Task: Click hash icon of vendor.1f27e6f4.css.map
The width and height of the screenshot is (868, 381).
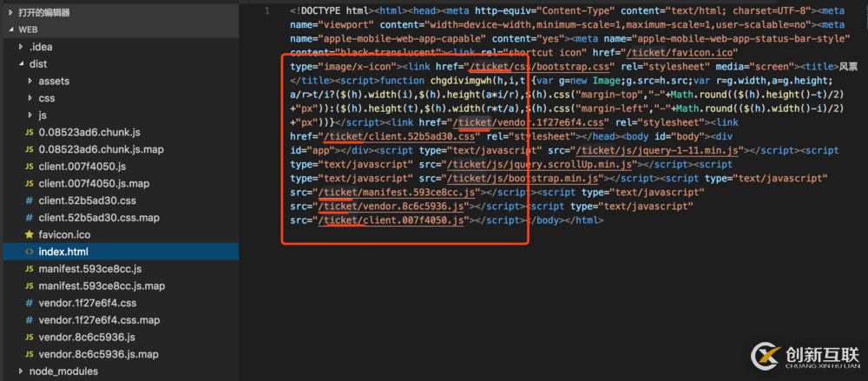Action: tap(30, 320)
